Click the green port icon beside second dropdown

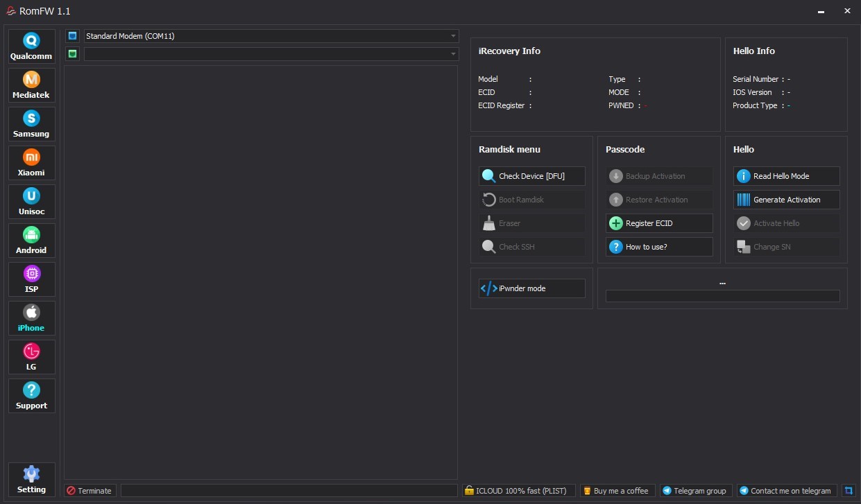click(72, 53)
